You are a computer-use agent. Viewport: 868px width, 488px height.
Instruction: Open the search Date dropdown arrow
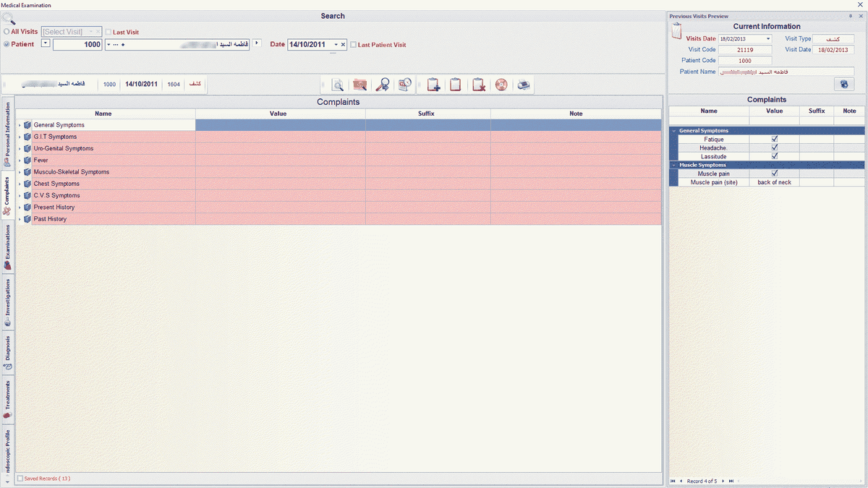(336, 45)
